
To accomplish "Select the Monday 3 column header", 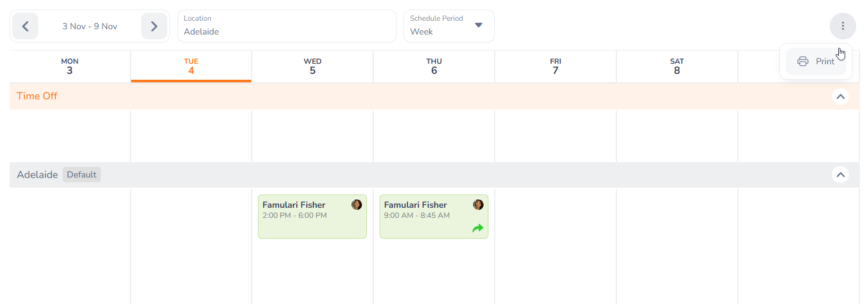I will point(70,66).
